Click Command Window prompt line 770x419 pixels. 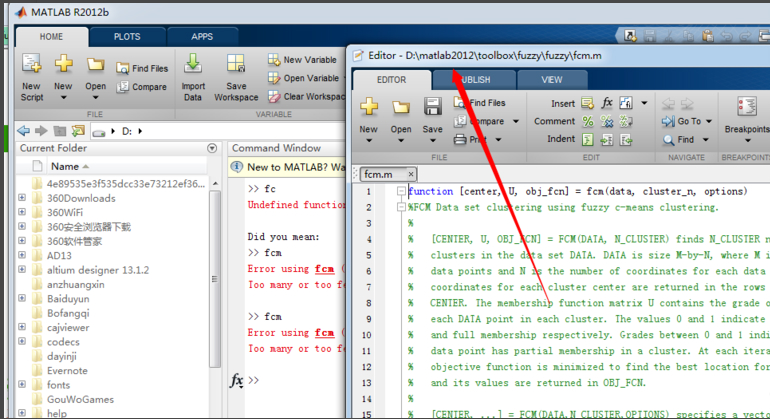coord(295,380)
